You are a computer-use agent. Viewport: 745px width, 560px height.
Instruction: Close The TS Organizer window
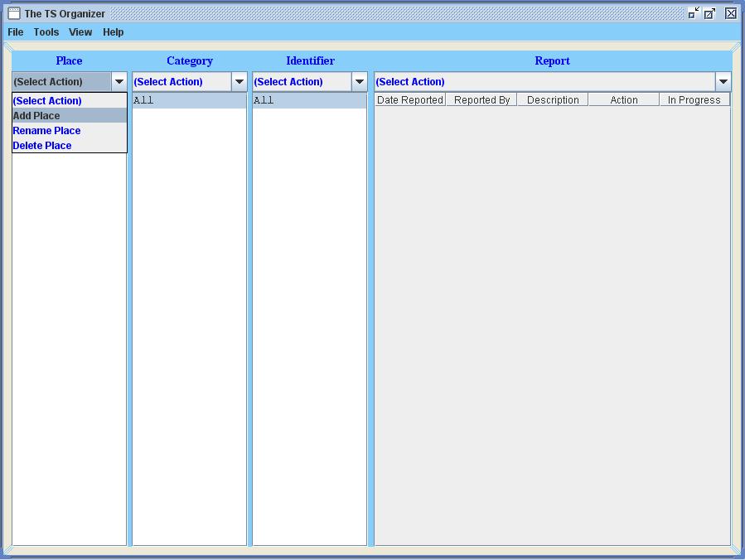coord(731,13)
